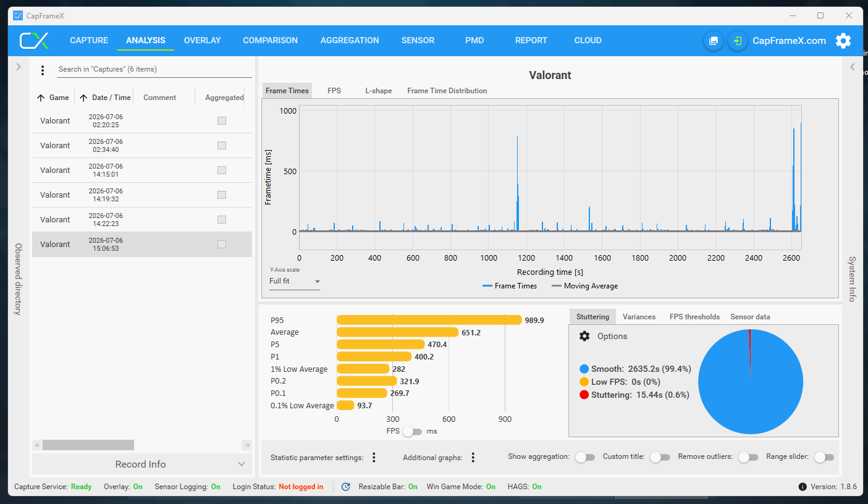Open the CapFrameX.com link
Image resolution: width=868 pixels, height=504 pixels.
[x=789, y=41]
